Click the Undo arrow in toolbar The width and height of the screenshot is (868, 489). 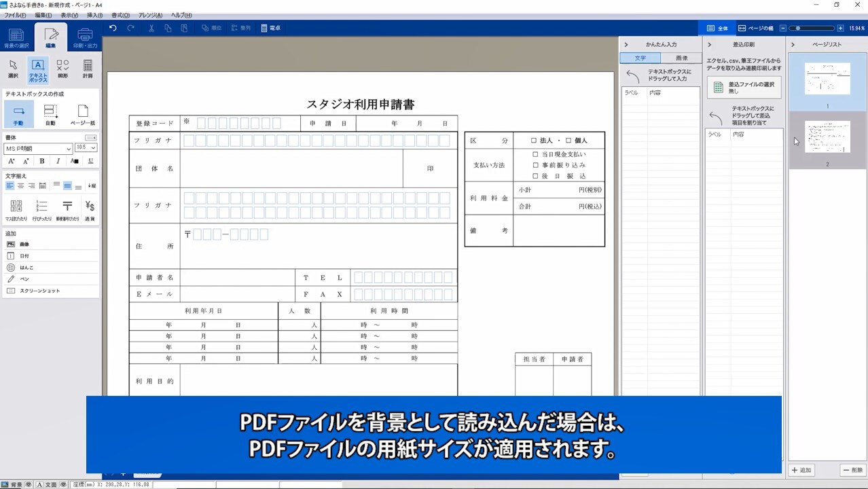(113, 28)
